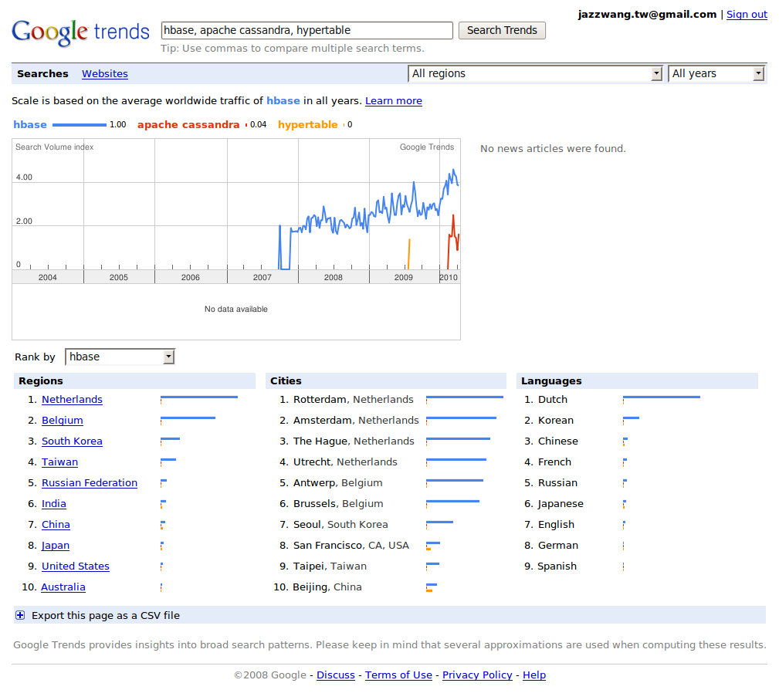Click the Sign out link
This screenshot has width=779, height=700.
747,15
